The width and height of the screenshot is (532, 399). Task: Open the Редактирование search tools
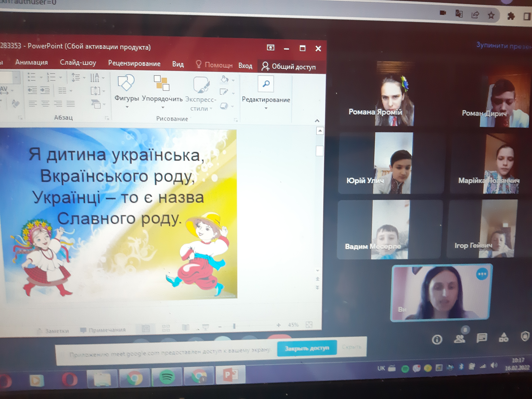click(266, 93)
